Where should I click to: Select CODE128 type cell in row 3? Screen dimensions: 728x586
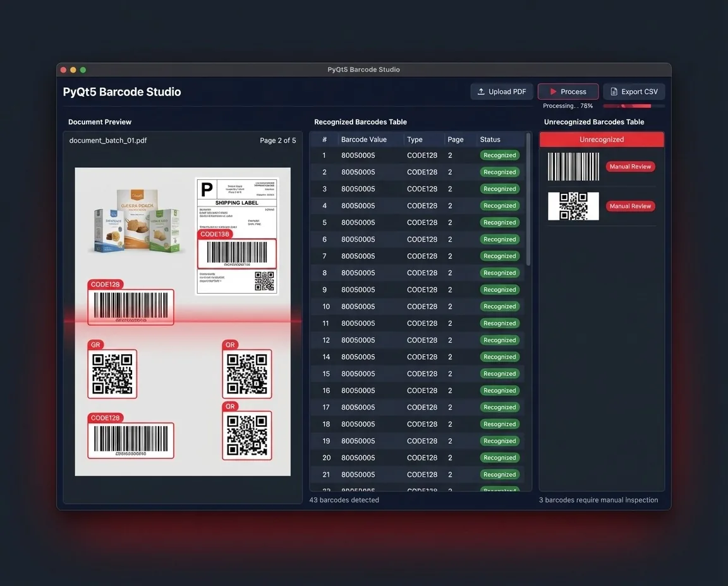pyautogui.click(x=422, y=189)
